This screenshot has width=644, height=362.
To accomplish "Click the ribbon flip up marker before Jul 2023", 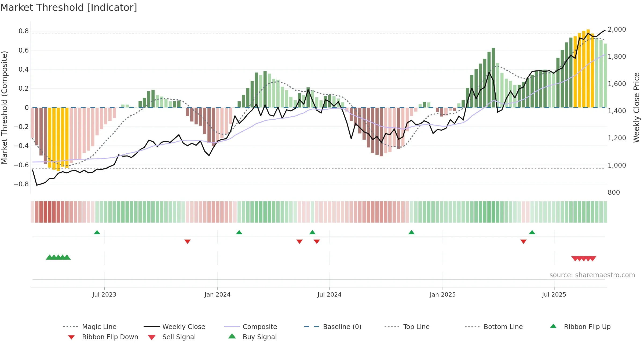I will (x=97, y=232).
